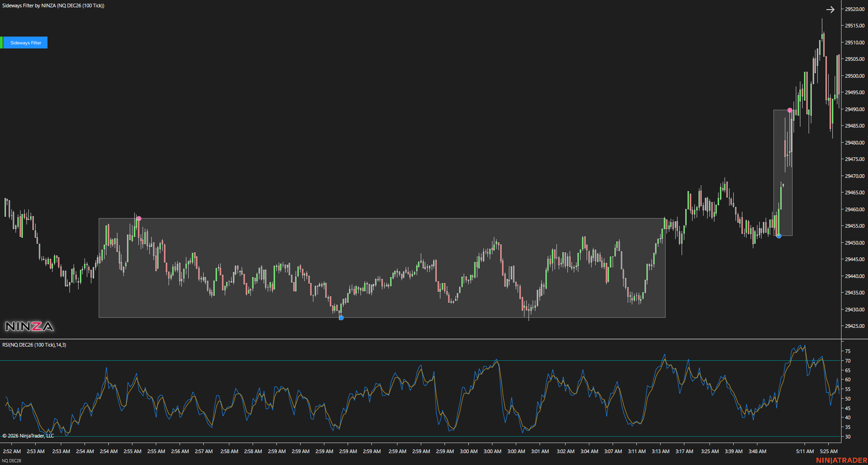Image resolution: width=868 pixels, height=465 pixels.
Task: Click the RSI 70 level axis label
Action: coord(848,361)
